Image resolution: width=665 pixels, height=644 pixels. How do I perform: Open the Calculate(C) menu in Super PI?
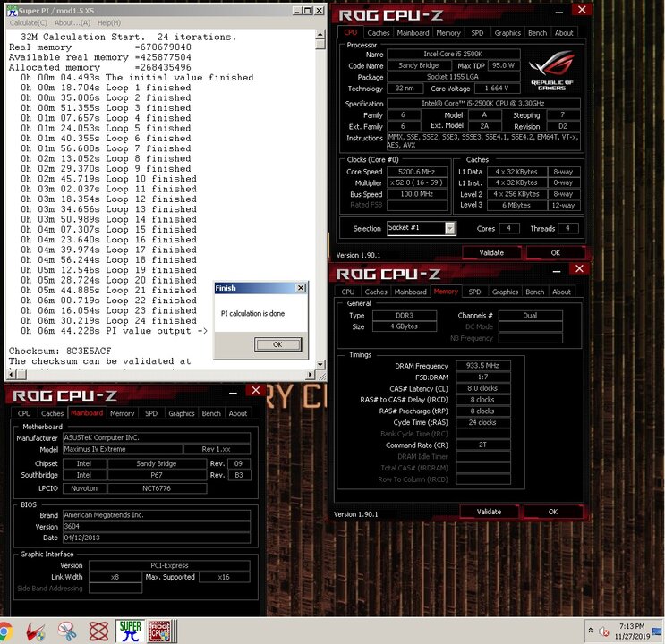click(29, 23)
